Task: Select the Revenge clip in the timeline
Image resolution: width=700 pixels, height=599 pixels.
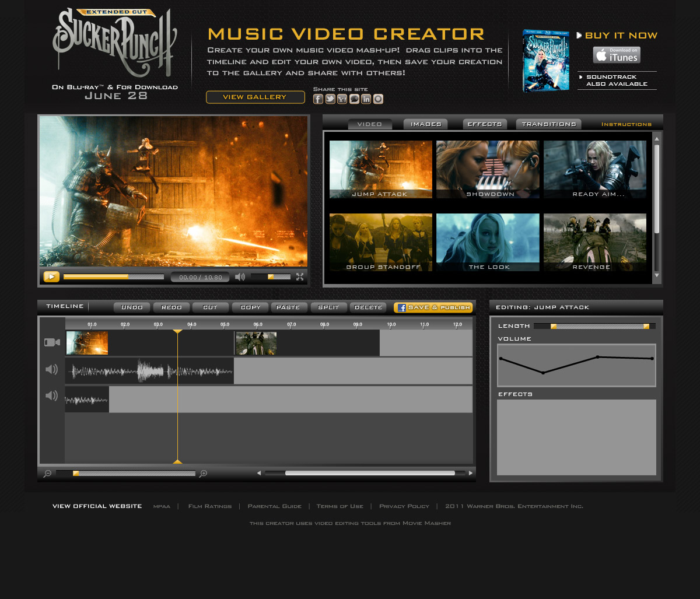Action: [256, 343]
